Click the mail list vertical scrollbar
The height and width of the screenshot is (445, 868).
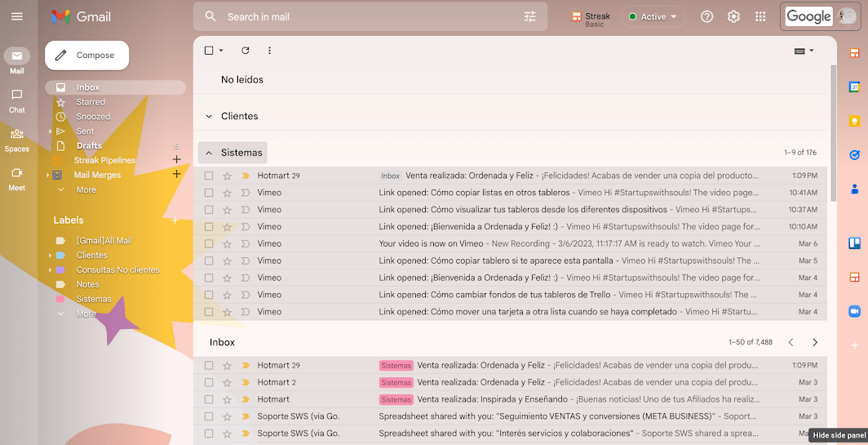[833, 133]
